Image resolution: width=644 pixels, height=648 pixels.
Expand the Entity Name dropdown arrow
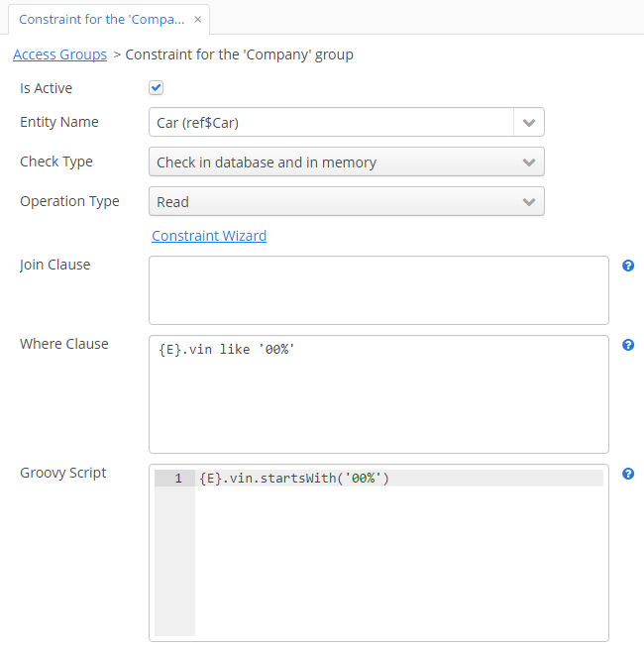[x=529, y=123]
